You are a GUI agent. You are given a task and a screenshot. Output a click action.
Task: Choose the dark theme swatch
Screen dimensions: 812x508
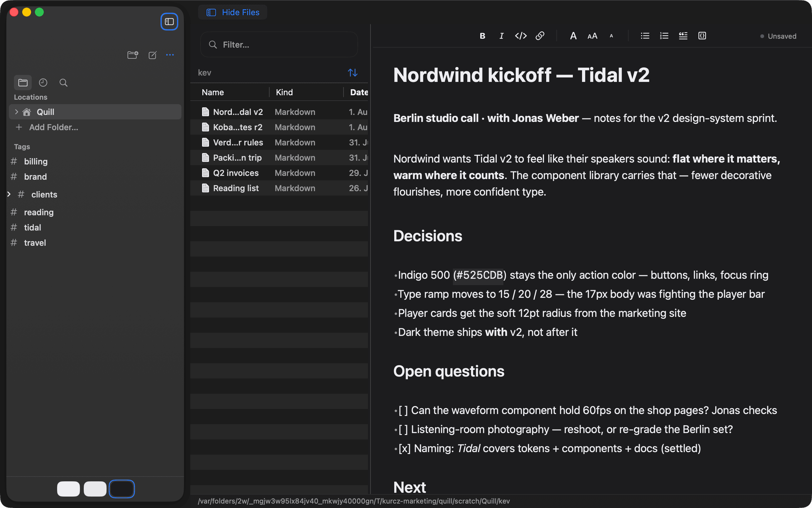click(x=122, y=489)
